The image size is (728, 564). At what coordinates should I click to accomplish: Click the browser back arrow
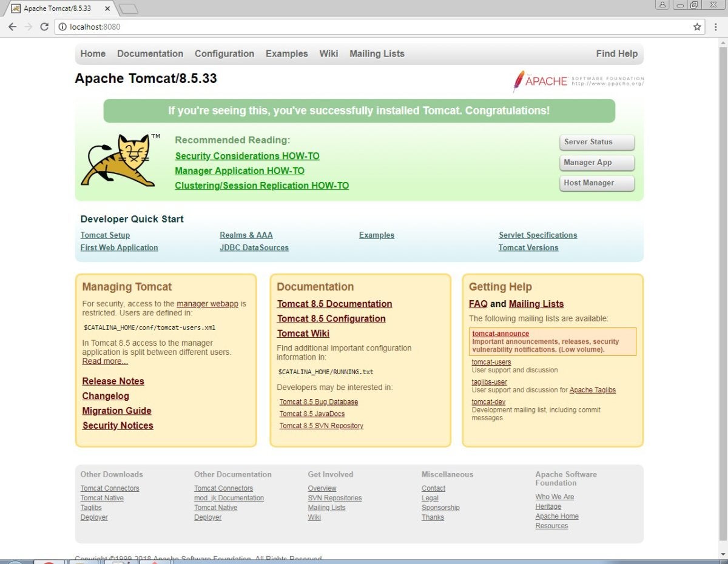pyautogui.click(x=12, y=27)
